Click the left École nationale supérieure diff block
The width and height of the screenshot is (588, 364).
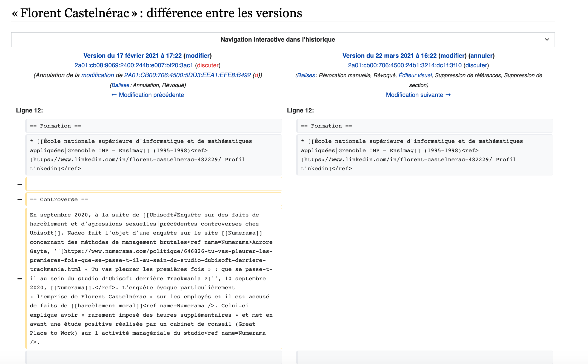(x=154, y=155)
